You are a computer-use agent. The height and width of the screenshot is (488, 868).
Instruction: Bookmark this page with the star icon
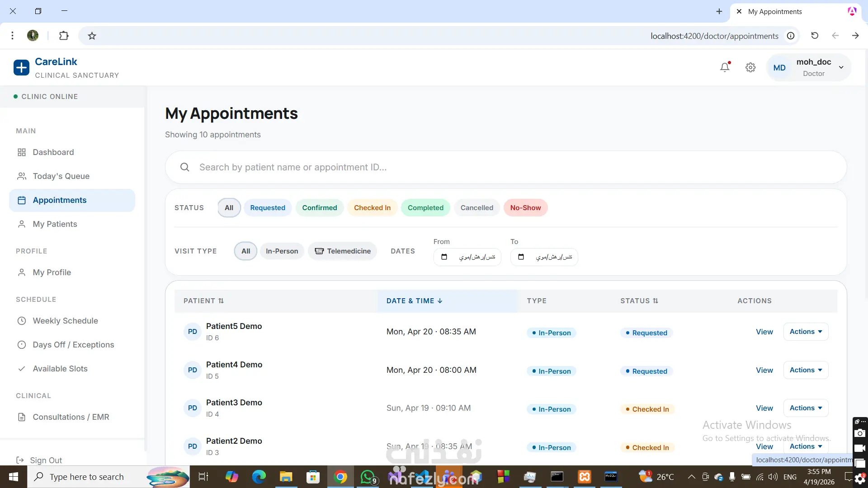coord(92,36)
